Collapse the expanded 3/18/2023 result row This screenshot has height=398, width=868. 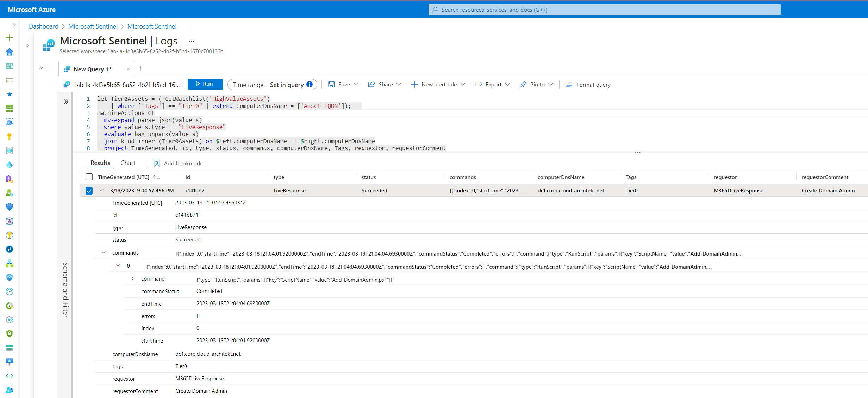point(101,190)
